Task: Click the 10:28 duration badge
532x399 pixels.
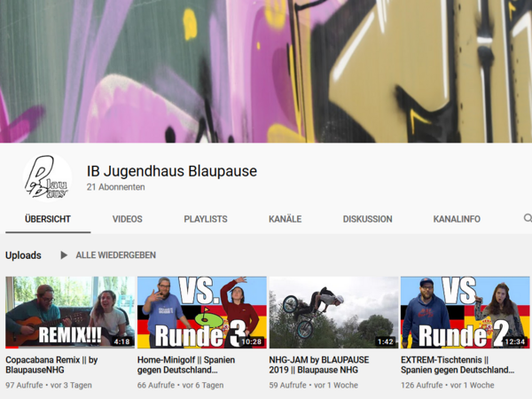Action: pos(252,341)
